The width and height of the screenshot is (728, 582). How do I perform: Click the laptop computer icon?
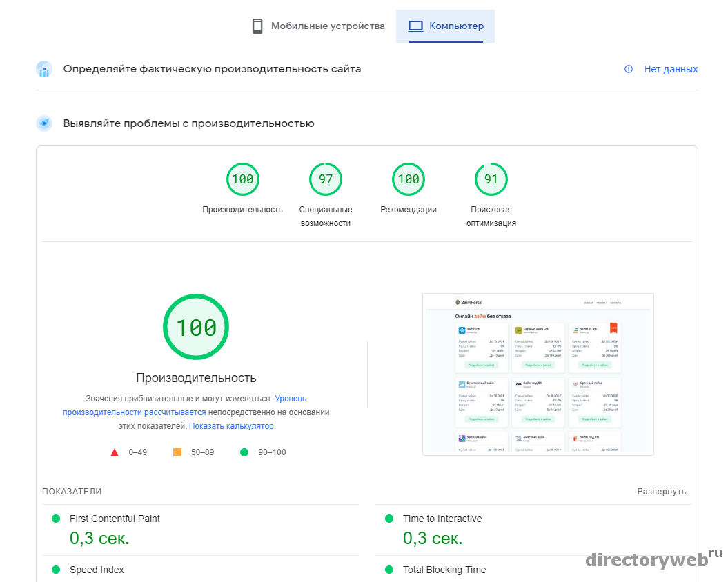coord(415,26)
